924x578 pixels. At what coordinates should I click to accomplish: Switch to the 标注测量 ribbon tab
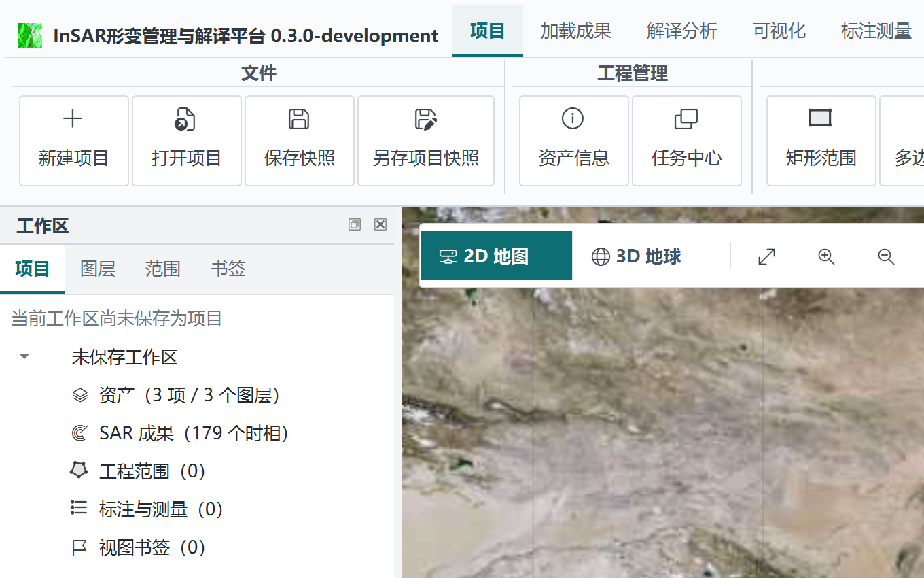point(876,31)
